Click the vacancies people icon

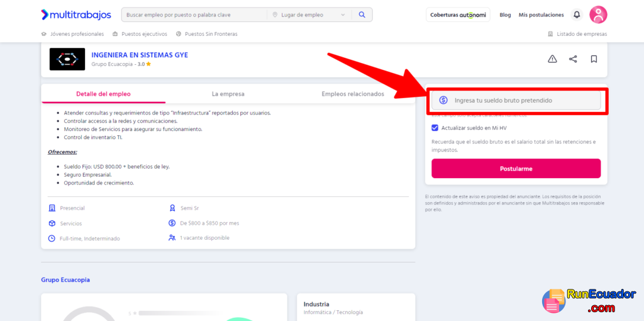coord(172,237)
